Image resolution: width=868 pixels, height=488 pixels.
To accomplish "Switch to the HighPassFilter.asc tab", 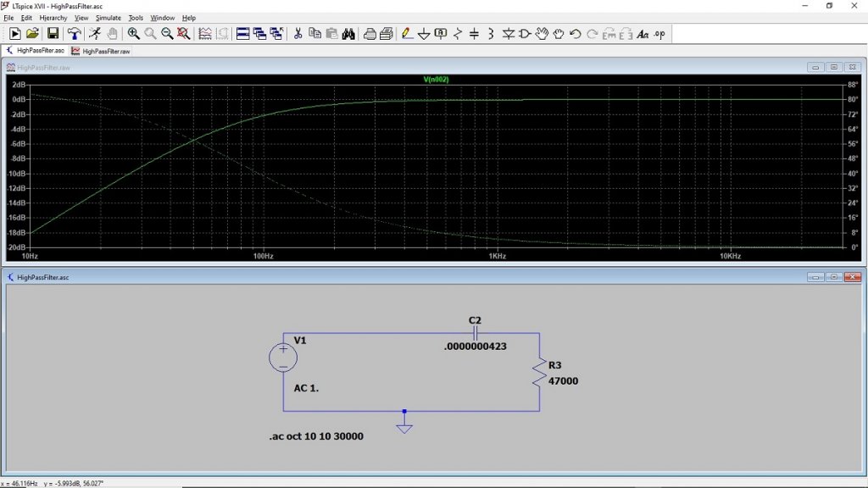I will pyautogui.click(x=41, y=51).
